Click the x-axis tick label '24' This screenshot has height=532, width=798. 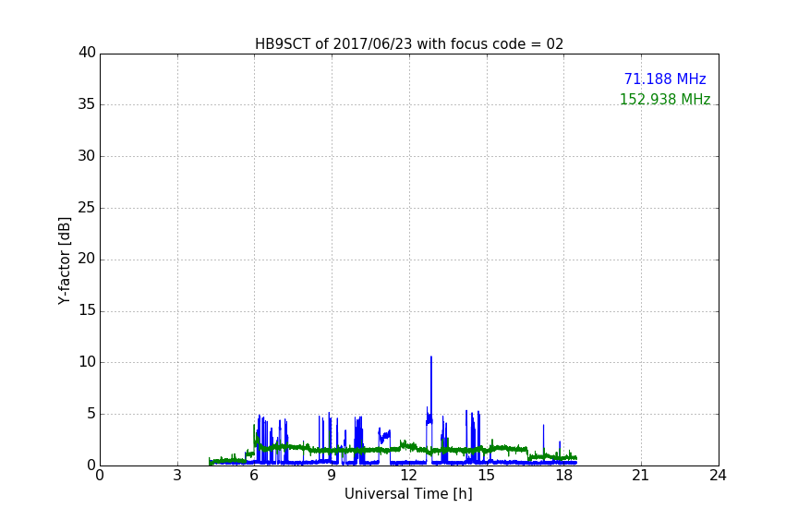[x=719, y=476]
